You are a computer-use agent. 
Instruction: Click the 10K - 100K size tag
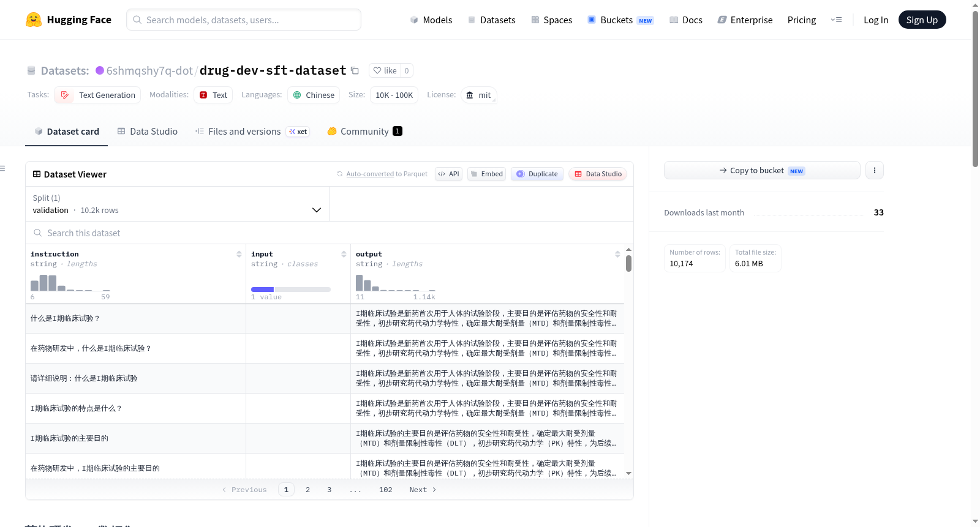coord(394,95)
